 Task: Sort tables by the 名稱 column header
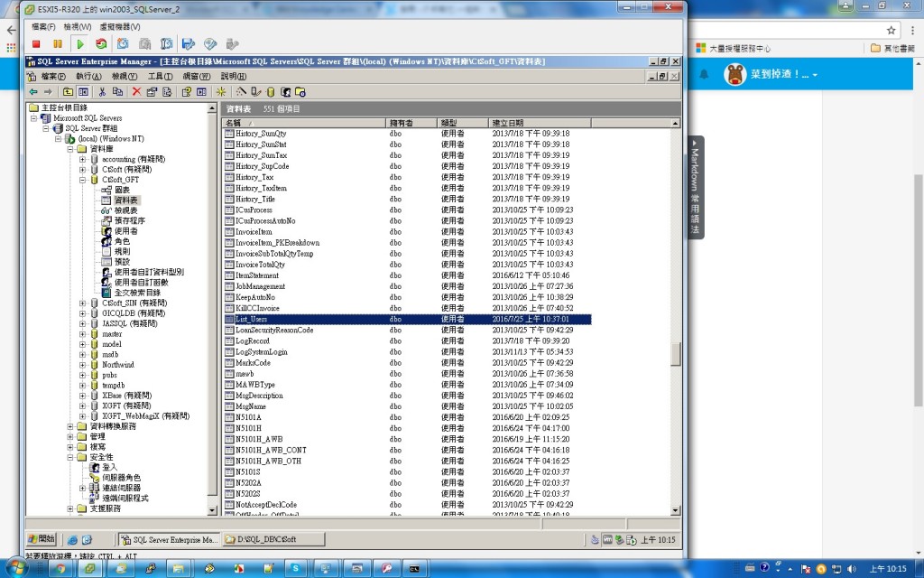point(304,123)
